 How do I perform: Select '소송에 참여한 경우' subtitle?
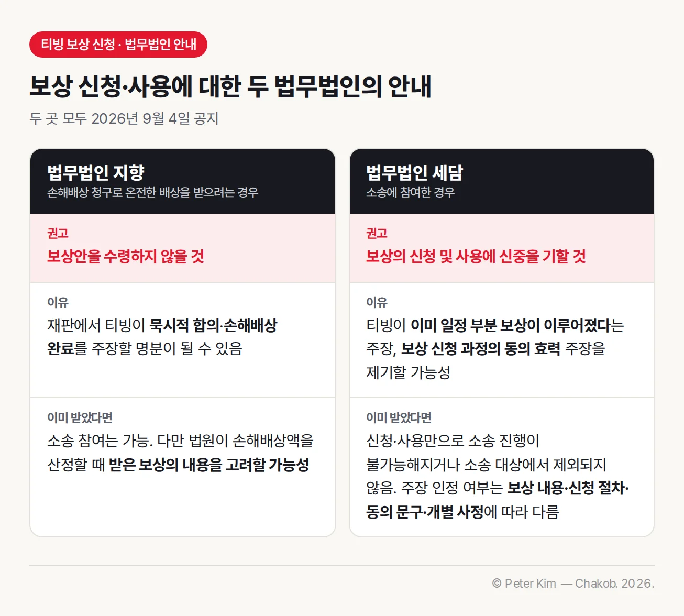pos(410,193)
